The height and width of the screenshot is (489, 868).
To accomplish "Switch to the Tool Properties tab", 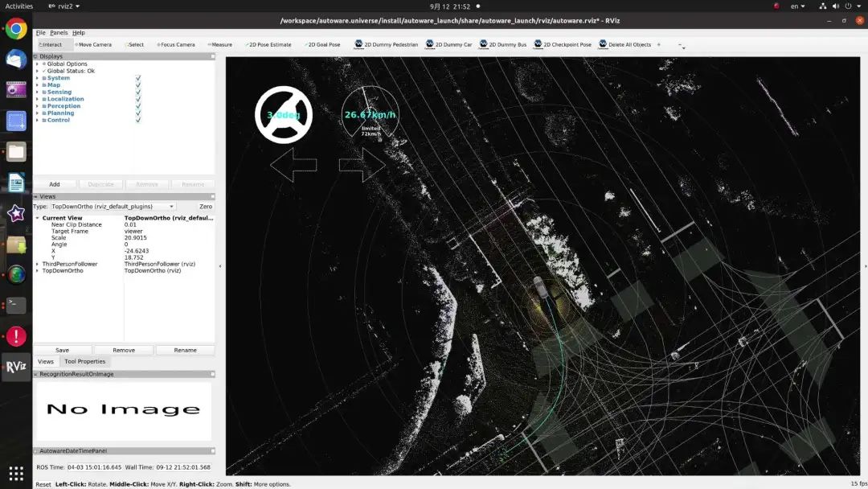I will (84, 361).
